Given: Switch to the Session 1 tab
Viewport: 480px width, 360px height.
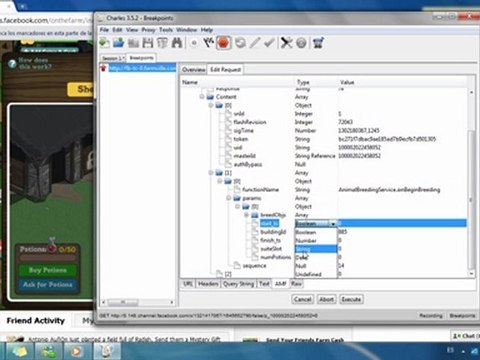Looking at the screenshot, I should click(x=113, y=58).
